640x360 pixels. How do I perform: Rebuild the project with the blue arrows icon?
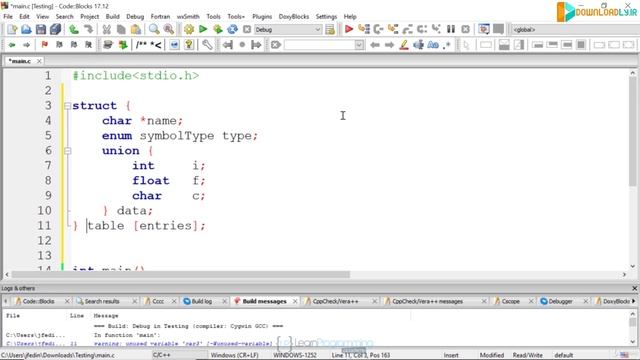point(232,29)
